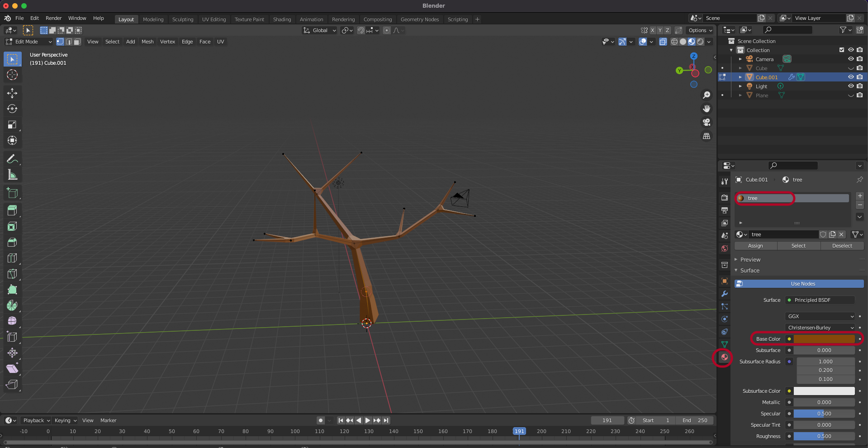This screenshot has width=868, height=448.
Task: Click the Assign material button
Action: coord(755,246)
